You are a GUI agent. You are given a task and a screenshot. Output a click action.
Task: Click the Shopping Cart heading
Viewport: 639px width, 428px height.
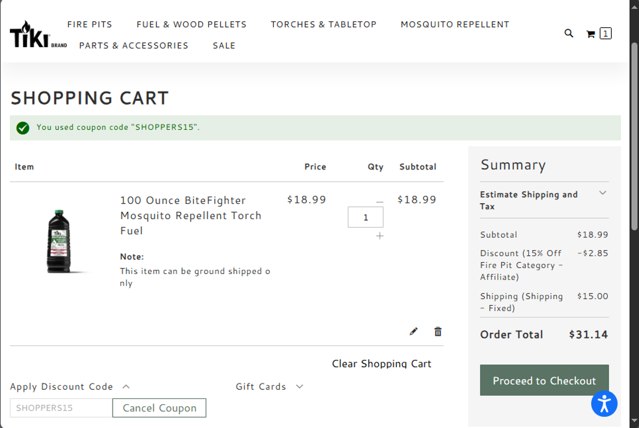pos(90,98)
